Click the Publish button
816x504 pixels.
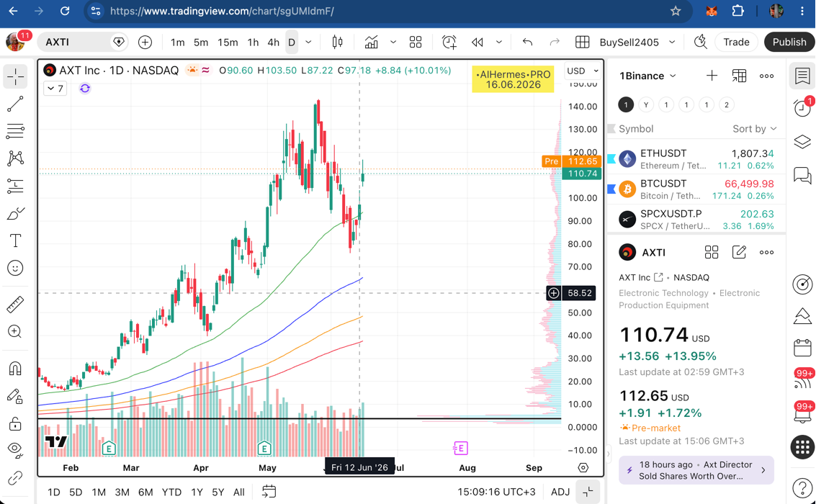click(x=789, y=42)
